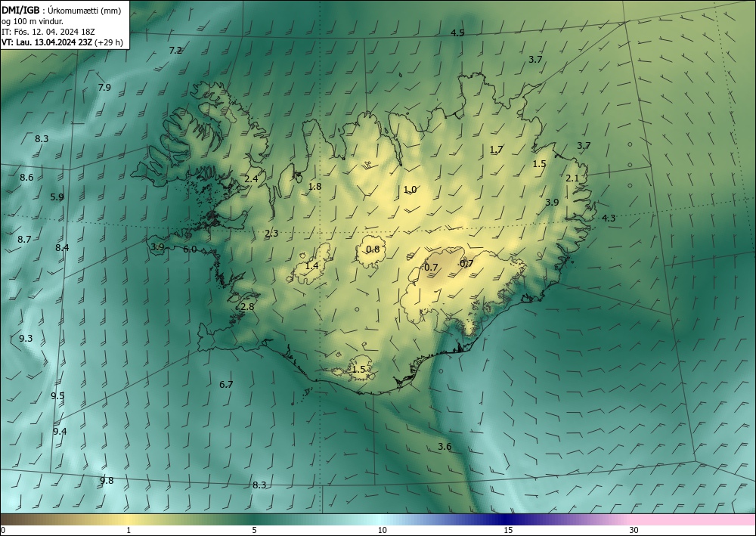
Task: Click the 2.4 value label
Action: tap(251, 179)
